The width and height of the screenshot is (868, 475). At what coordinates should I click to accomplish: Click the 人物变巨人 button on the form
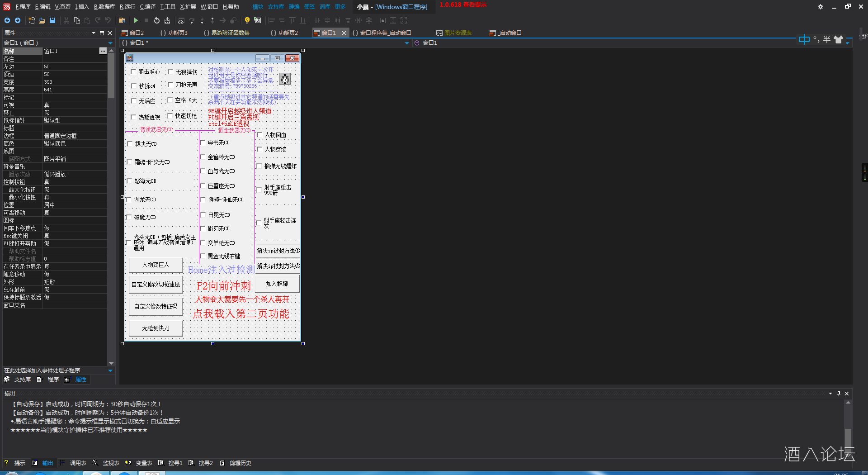(x=156, y=265)
